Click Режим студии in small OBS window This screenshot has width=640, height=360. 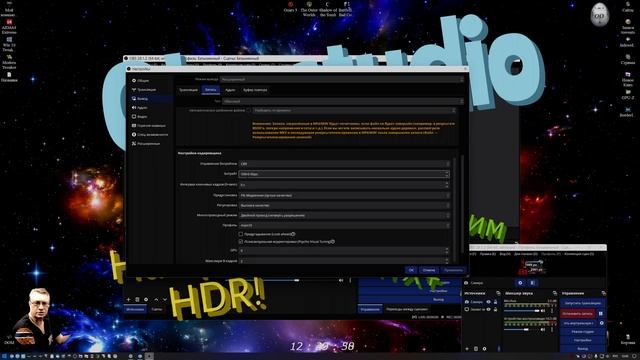point(582,331)
